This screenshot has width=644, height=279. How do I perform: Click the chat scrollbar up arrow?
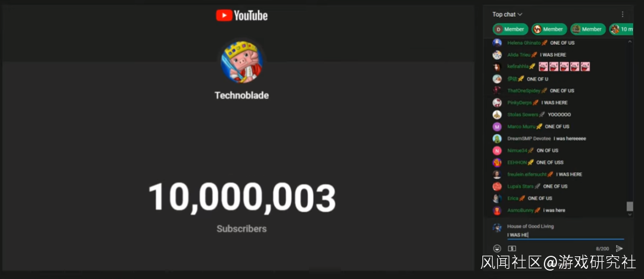(630, 43)
